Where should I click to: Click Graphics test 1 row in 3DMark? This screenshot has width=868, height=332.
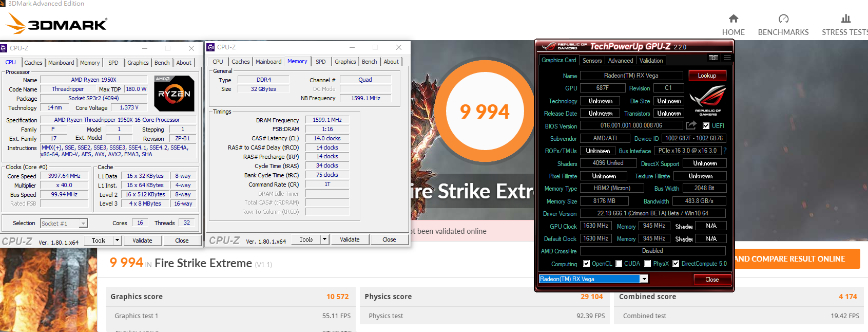pos(230,316)
